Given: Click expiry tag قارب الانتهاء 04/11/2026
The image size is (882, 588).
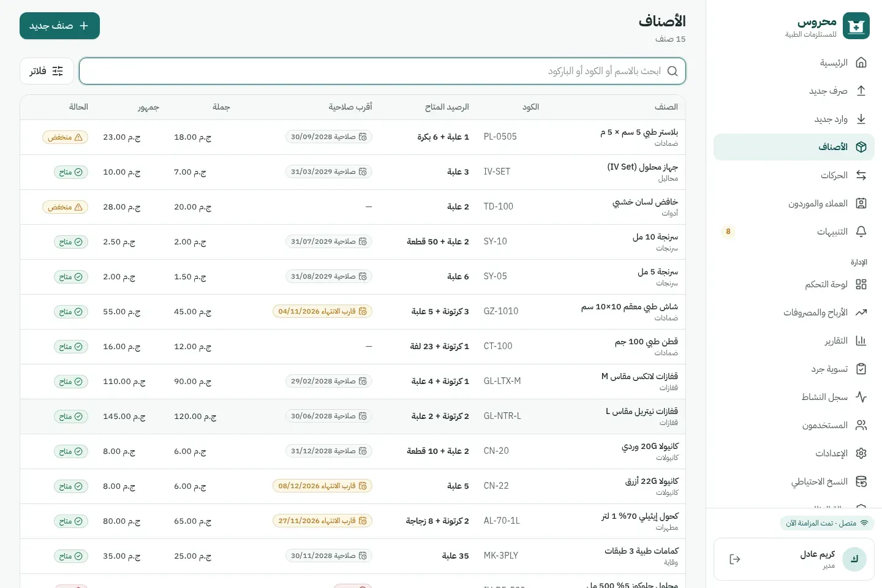Looking at the screenshot, I should point(322,312).
